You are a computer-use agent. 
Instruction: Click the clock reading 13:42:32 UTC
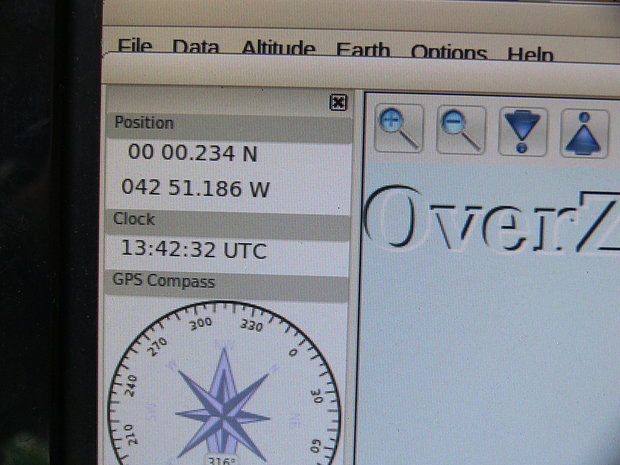tap(194, 250)
